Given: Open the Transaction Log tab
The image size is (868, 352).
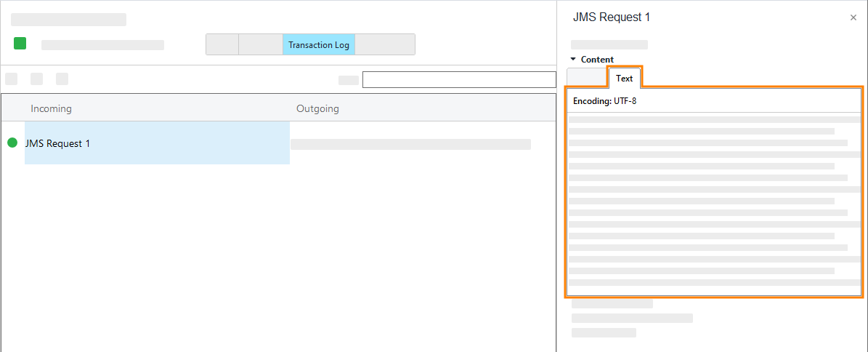Looking at the screenshot, I should click(318, 45).
